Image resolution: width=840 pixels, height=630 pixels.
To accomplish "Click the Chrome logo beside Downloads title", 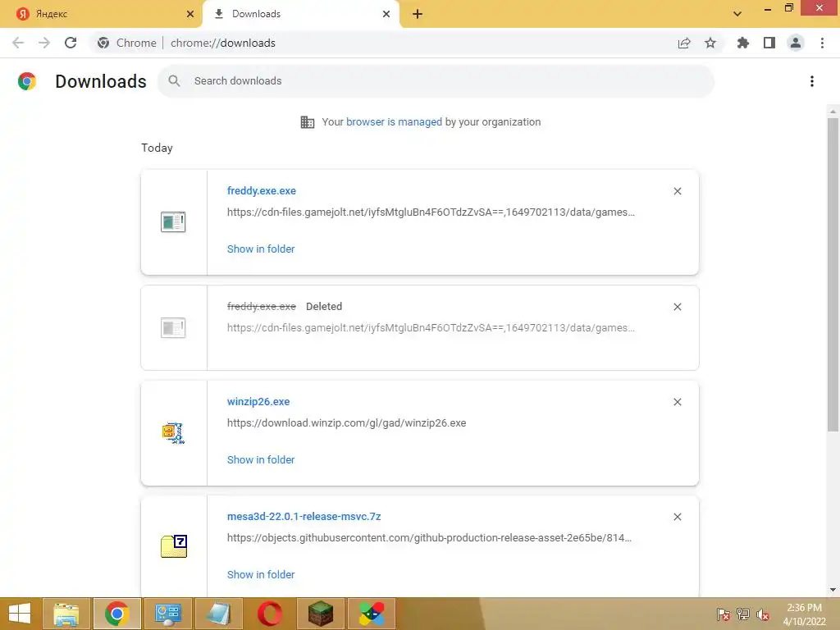I will click(27, 81).
